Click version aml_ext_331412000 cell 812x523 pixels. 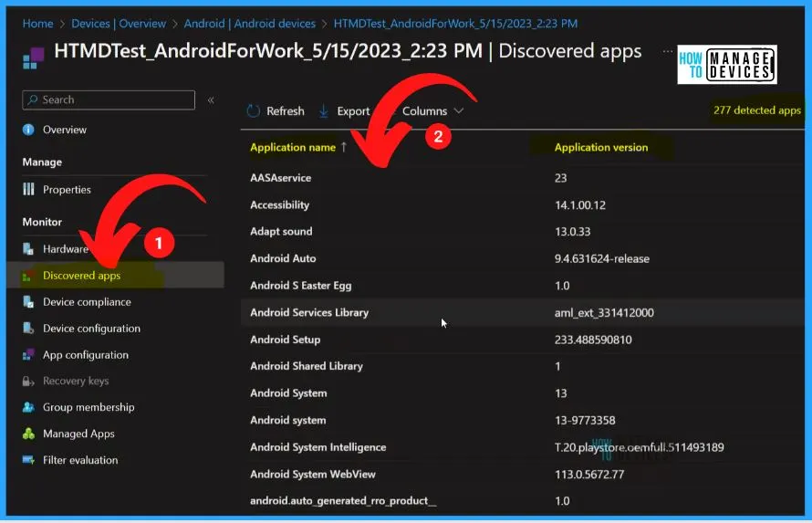(604, 312)
